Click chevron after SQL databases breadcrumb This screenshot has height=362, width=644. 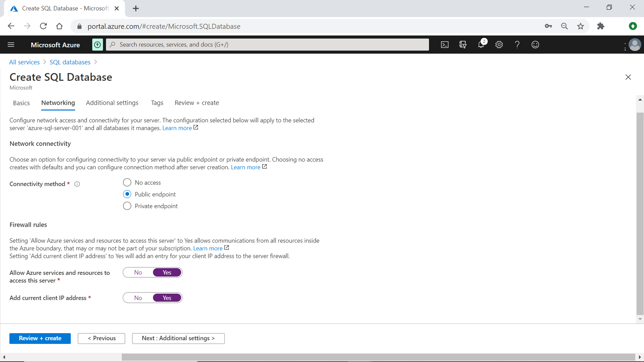point(96,62)
